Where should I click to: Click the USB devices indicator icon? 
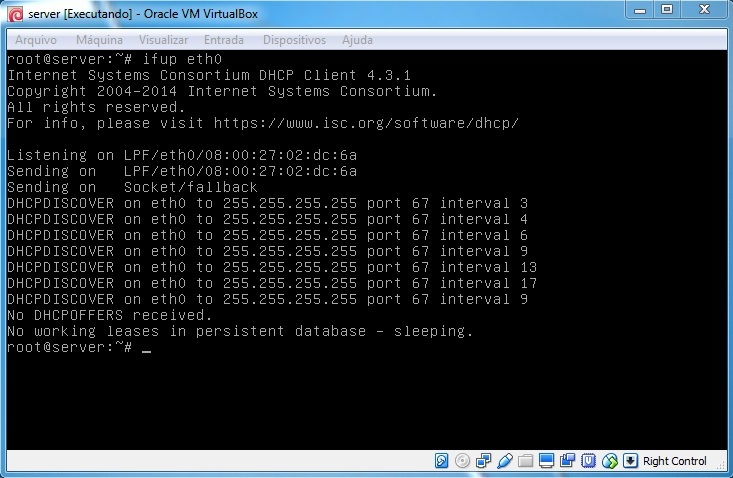(x=504, y=461)
